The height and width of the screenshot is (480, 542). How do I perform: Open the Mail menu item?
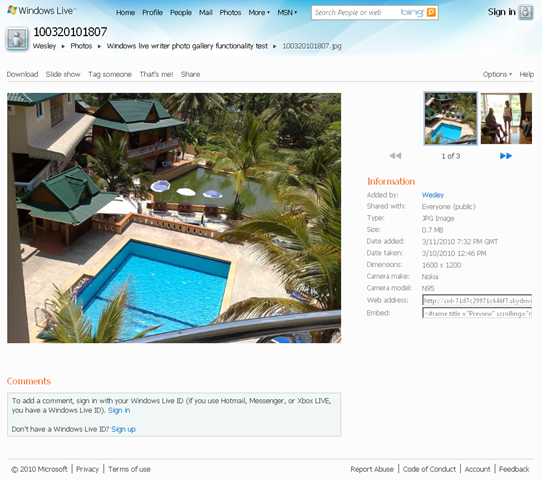point(205,13)
